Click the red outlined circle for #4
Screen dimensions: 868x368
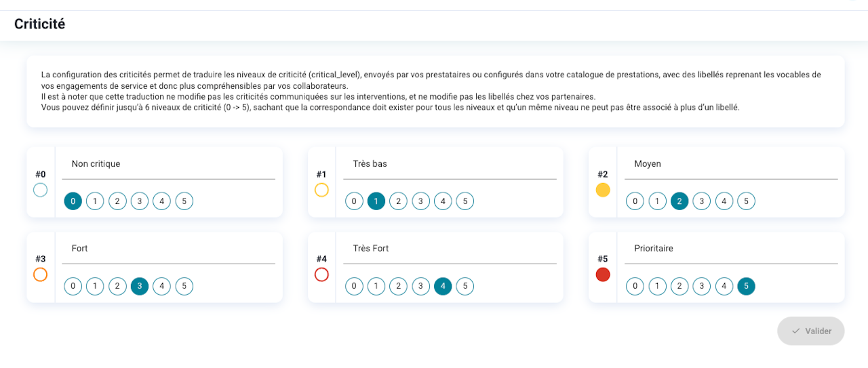coord(321,274)
